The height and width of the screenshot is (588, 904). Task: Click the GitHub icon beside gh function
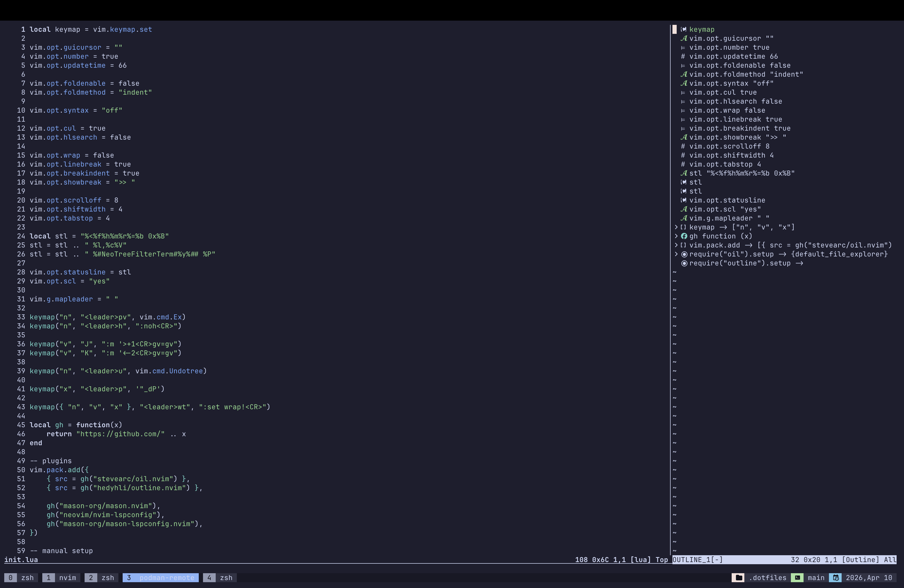tap(684, 236)
